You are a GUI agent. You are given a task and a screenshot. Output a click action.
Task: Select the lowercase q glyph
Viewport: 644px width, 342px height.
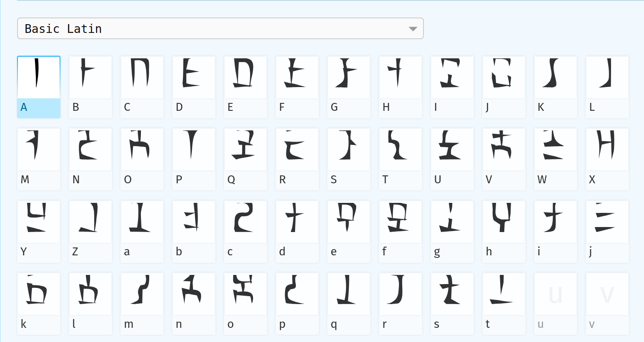coord(349,294)
